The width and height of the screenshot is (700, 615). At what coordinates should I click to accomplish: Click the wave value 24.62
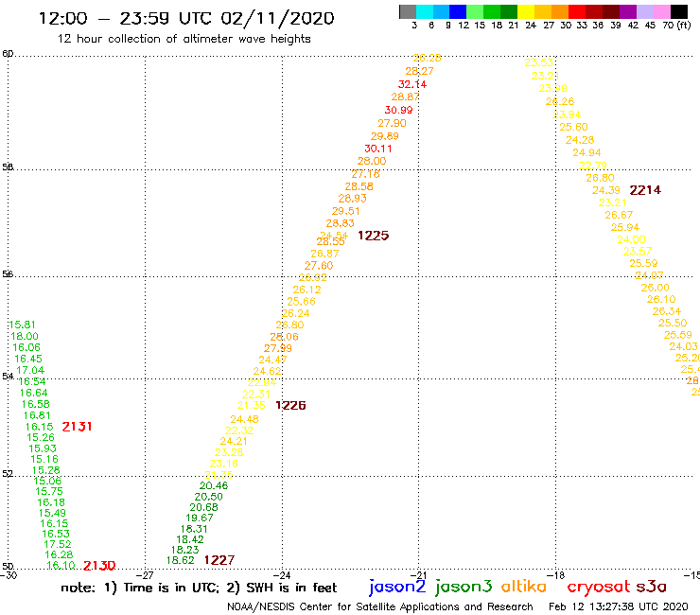(267, 372)
